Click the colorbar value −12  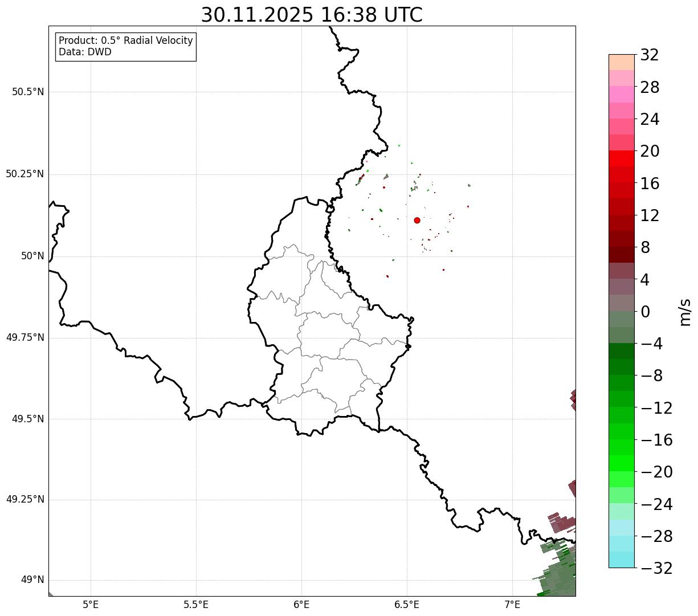tap(656, 408)
